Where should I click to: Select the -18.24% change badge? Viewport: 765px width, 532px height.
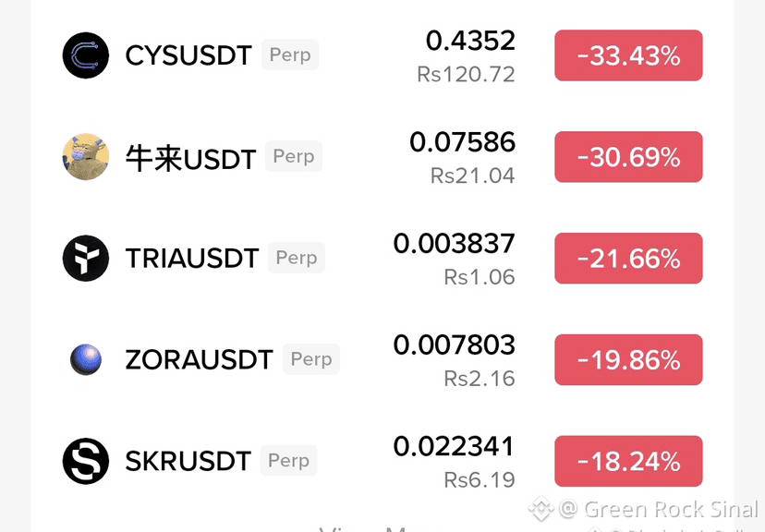point(628,461)
